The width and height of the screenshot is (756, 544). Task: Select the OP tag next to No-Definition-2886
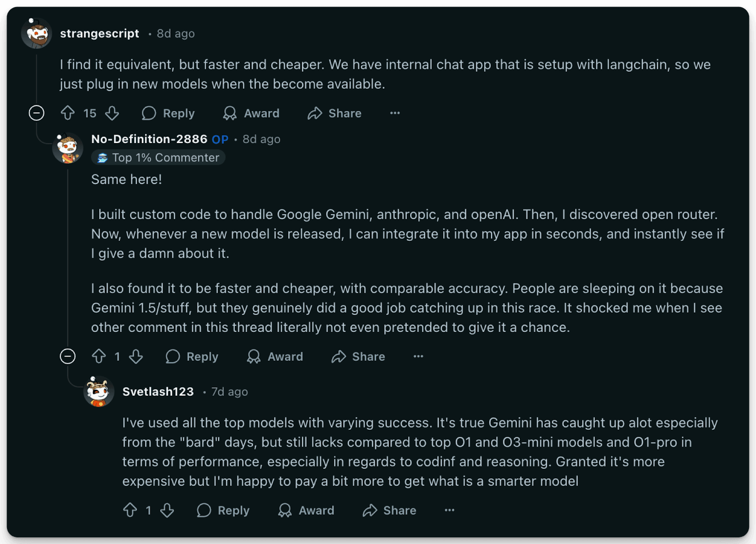(x=223, y=139)
